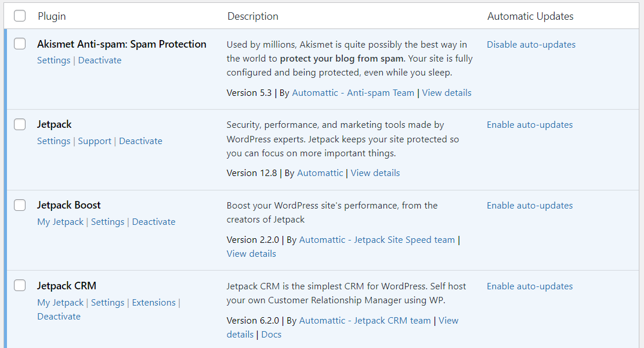Enable auto-updates for Jetpack Boost
The width and height of the screenshot is (644, 348).
pyautogui.click(x=529, y=205)
